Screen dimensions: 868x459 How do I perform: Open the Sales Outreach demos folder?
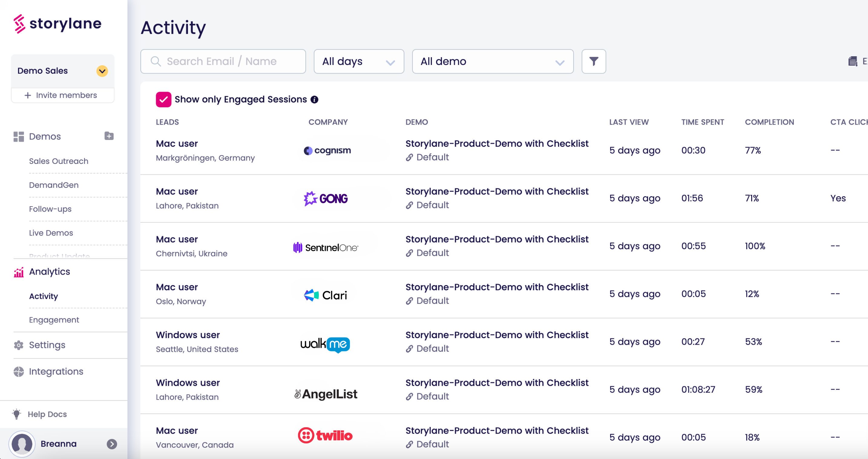pos(59,161)
